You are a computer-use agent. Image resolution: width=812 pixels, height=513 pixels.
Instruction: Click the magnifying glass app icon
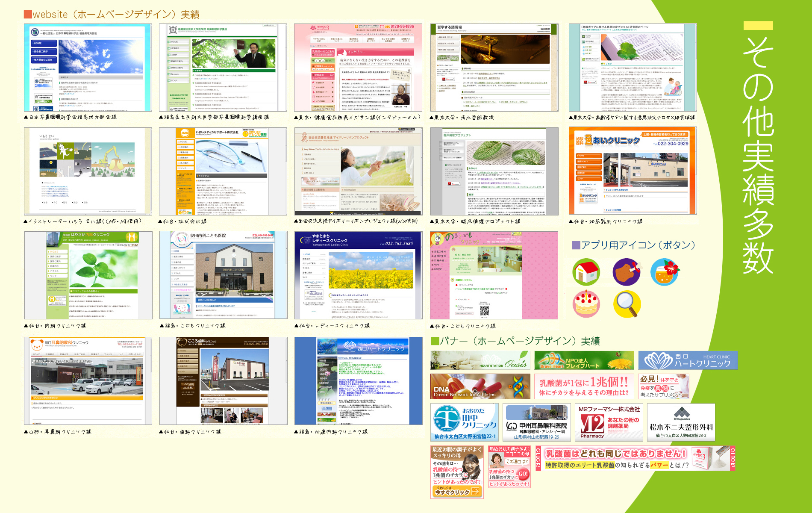click(627, 304)
